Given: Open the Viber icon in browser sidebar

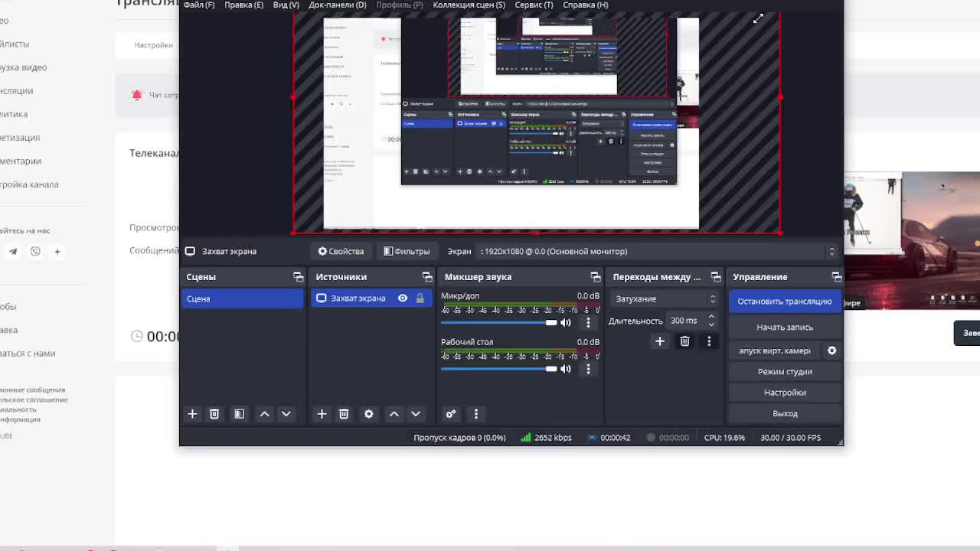Looking at the screenshot, I should point(35,251).
